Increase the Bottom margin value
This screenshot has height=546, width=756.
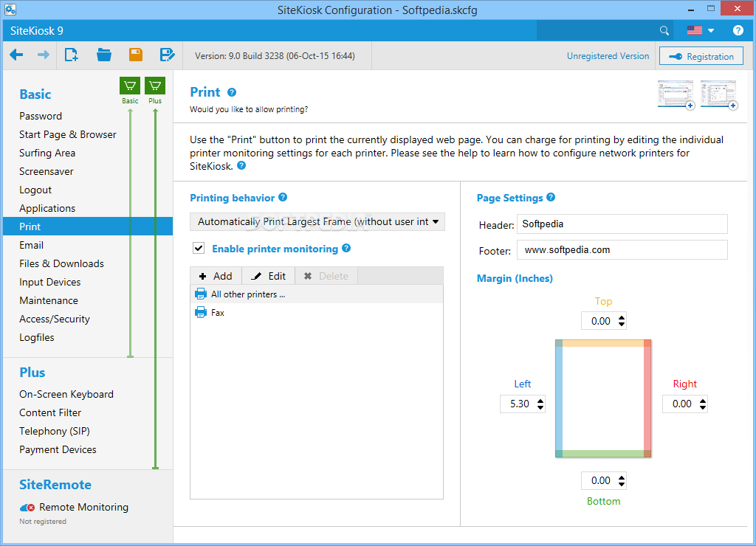pos(622,477)
